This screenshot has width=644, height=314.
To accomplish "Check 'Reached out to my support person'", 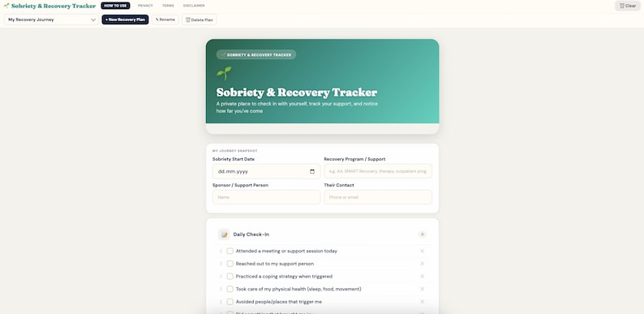I will (x=230, y=264).
